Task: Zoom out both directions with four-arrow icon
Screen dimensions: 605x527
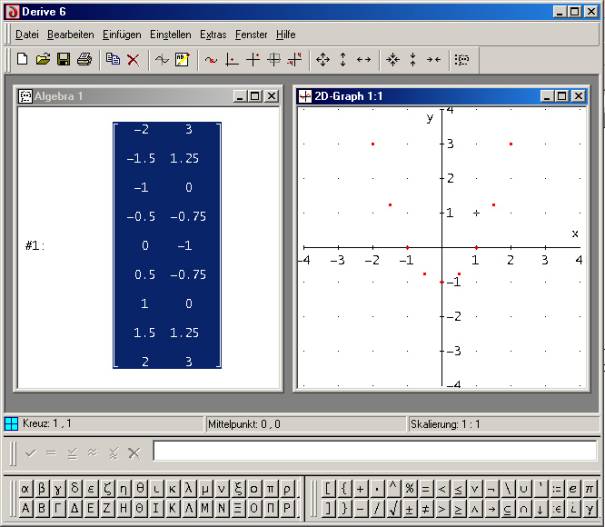Action: pos(323,59)
